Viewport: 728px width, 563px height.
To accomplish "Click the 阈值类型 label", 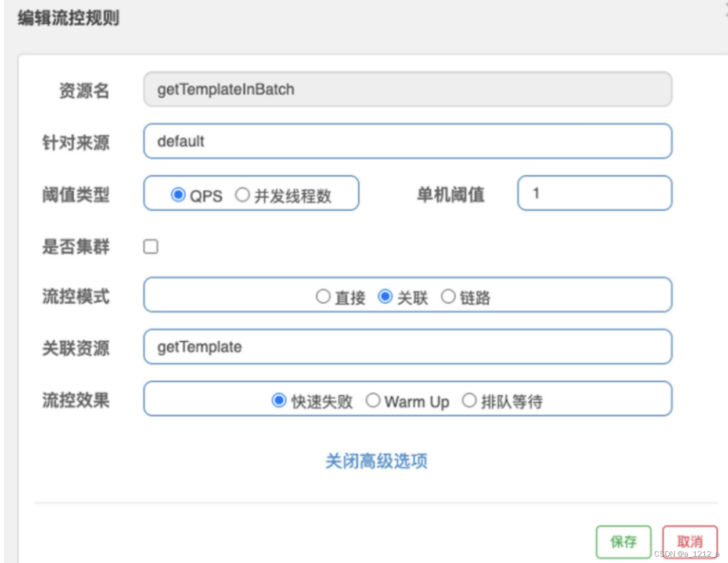I will tap(75, 195).
